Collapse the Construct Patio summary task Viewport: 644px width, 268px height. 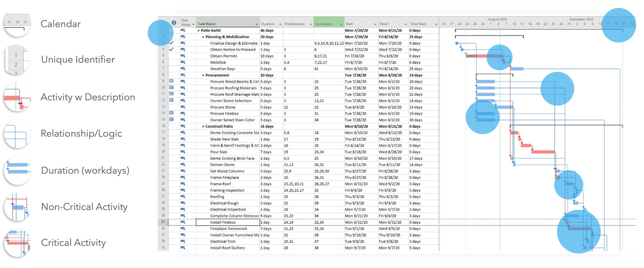point(203,126)
